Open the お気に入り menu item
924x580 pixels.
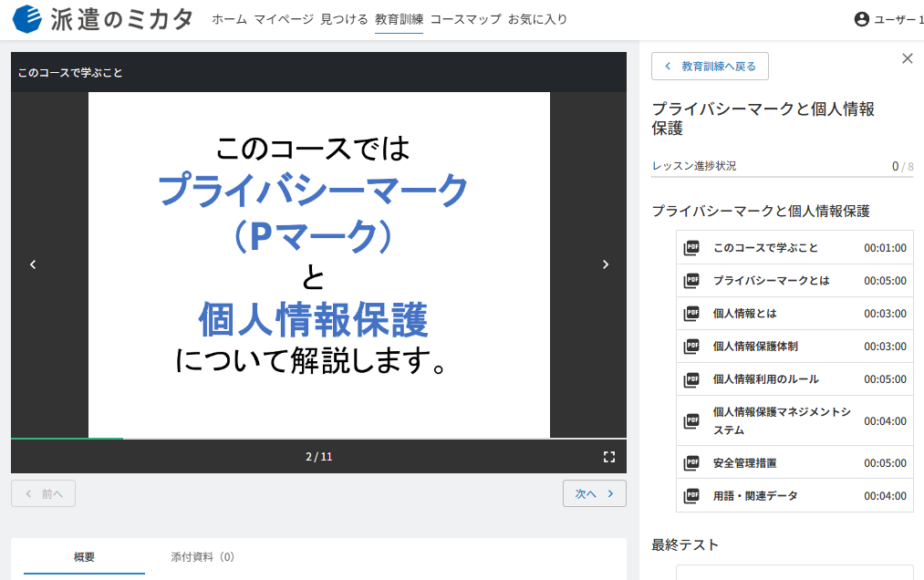537,19
